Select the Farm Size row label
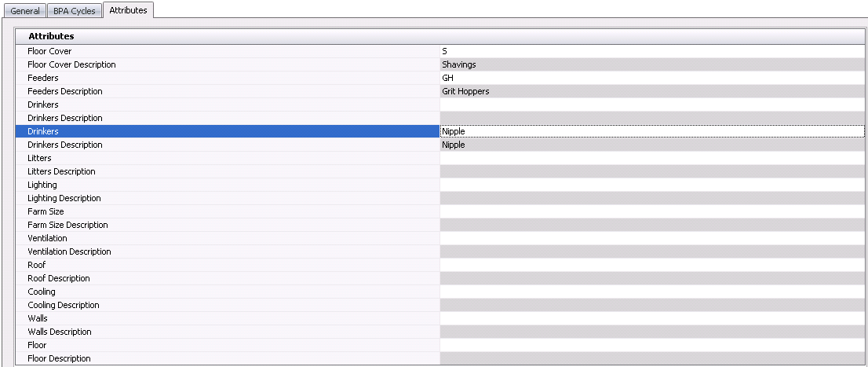This screenshot has width=868, height=367. 46,211
